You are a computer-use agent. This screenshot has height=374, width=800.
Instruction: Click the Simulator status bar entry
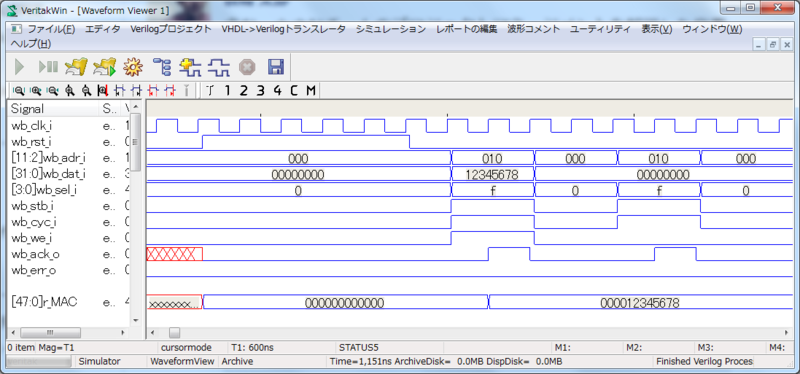coord(99,361)
